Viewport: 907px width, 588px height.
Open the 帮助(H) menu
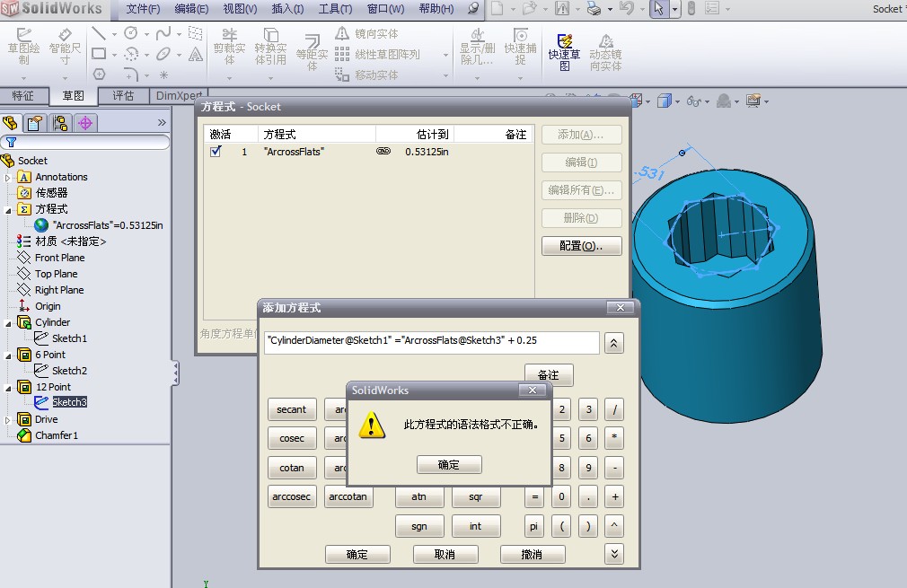pyautogui.click(x=436, y=9)
